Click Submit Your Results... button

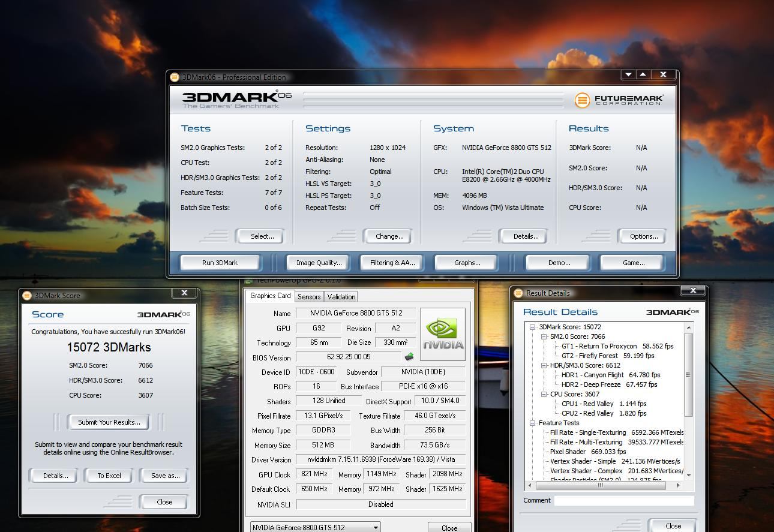[109, 422]
